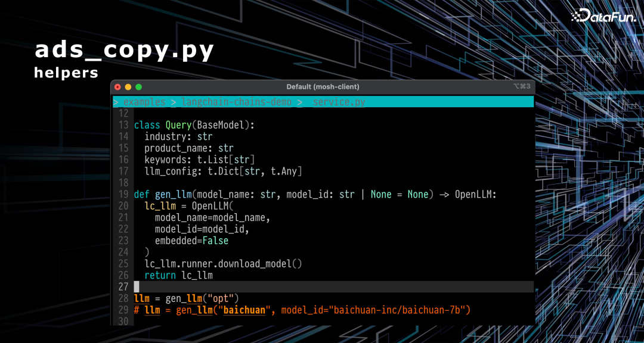Select the "examples" breadcrumb segment
The height and width of the screenshot is (343, 644).
coord(144,102)
